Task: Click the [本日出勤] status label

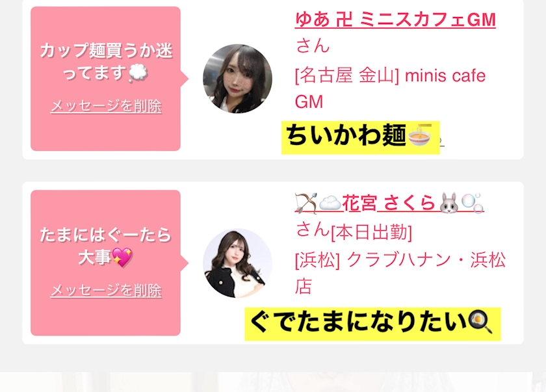Action: (x=372, y=232)
